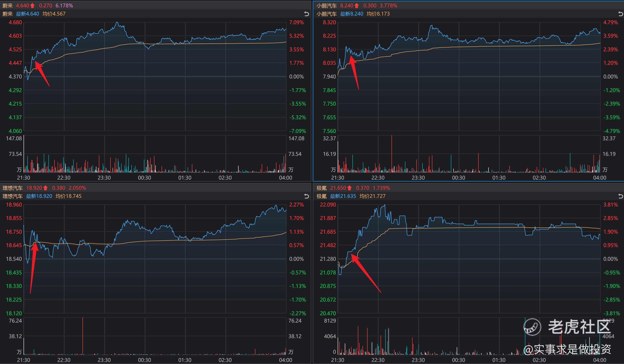Screen dimensions: 624x364
Task: Click the 32.37 volume label left of 小鹏汽车 volume
Action: click(x=329, y=138)
